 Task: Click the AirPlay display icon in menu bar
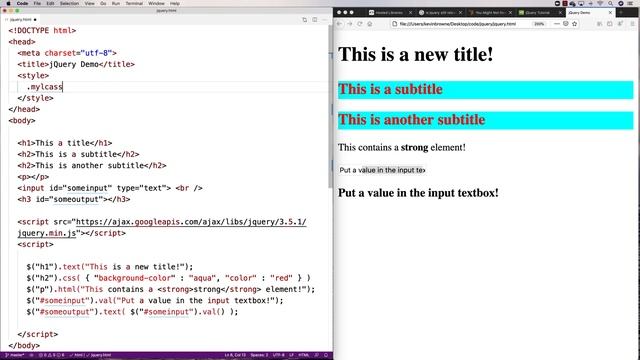click(x=581, y=3)
